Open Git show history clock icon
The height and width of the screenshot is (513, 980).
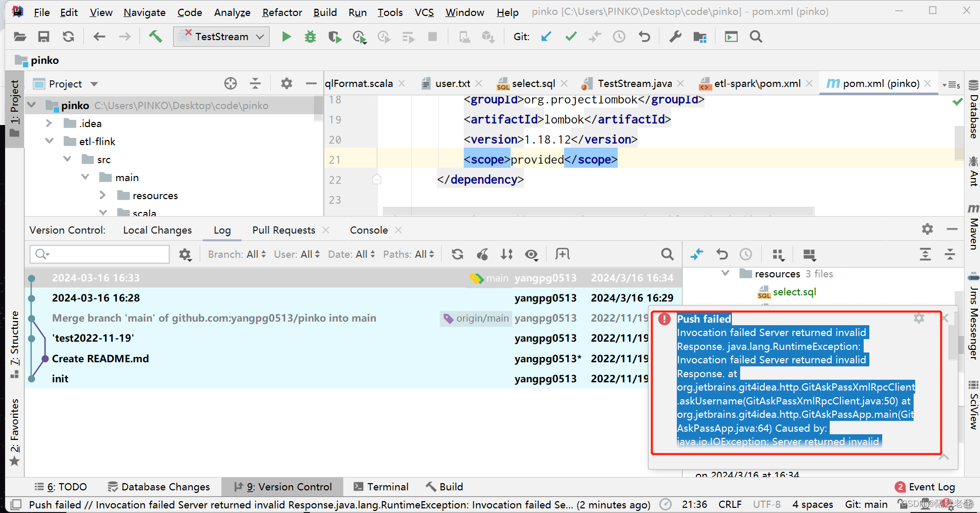(x=619, y=37)
